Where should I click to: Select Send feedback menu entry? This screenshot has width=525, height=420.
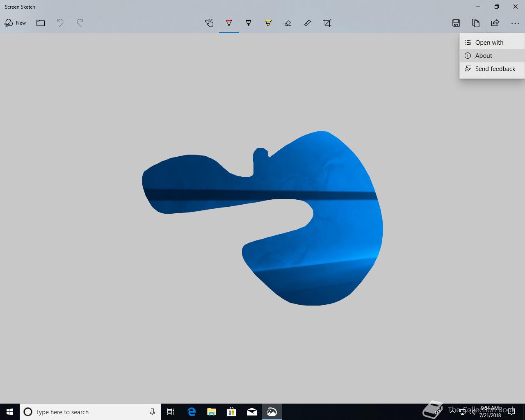(x=492, y=69)
